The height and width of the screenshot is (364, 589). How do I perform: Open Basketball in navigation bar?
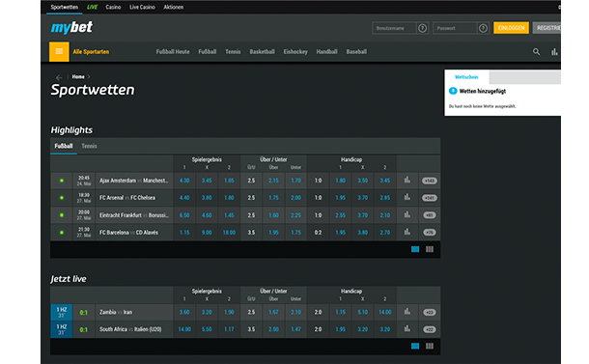coord(263,52)
